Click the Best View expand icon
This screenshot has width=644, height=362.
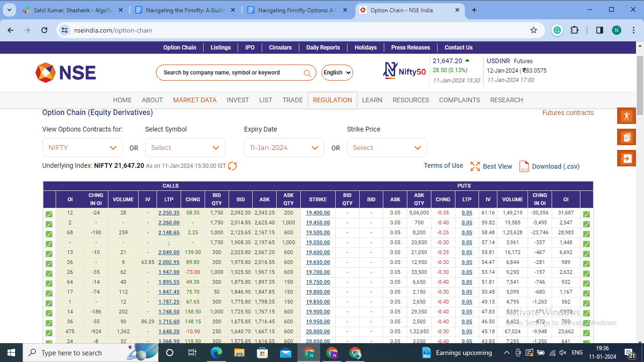[475, 166]
